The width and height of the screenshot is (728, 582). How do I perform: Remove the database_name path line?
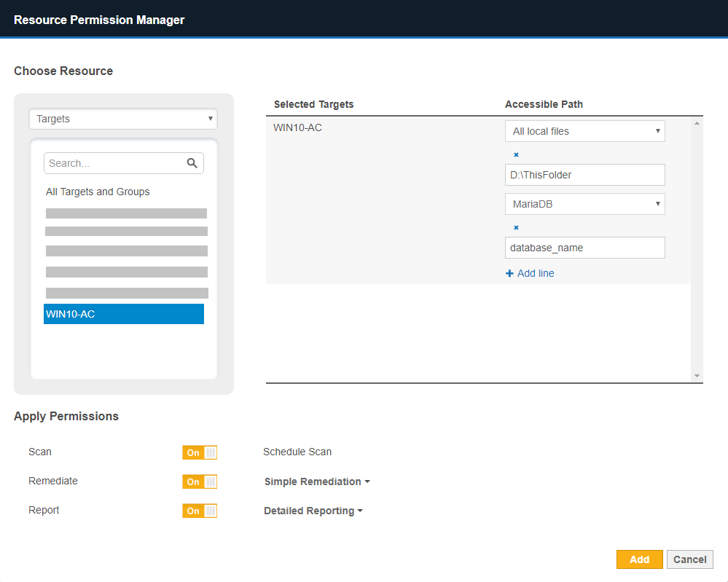(x=516, y=227)
